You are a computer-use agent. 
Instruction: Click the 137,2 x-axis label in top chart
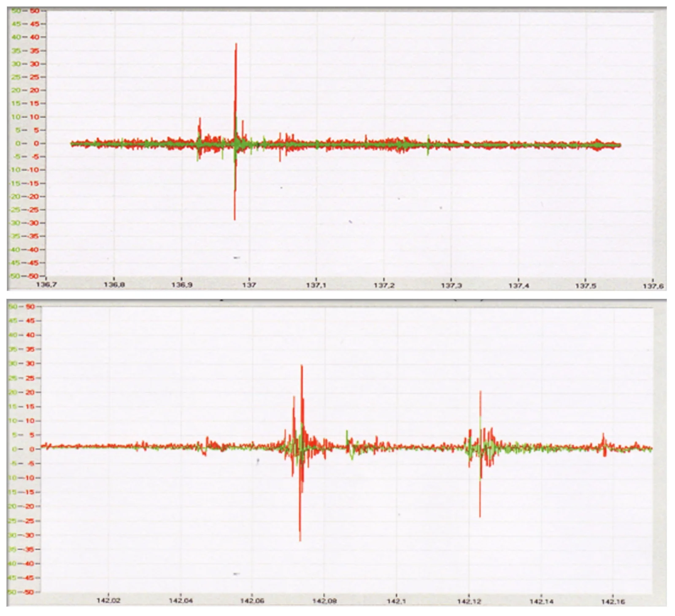(383, 286)
